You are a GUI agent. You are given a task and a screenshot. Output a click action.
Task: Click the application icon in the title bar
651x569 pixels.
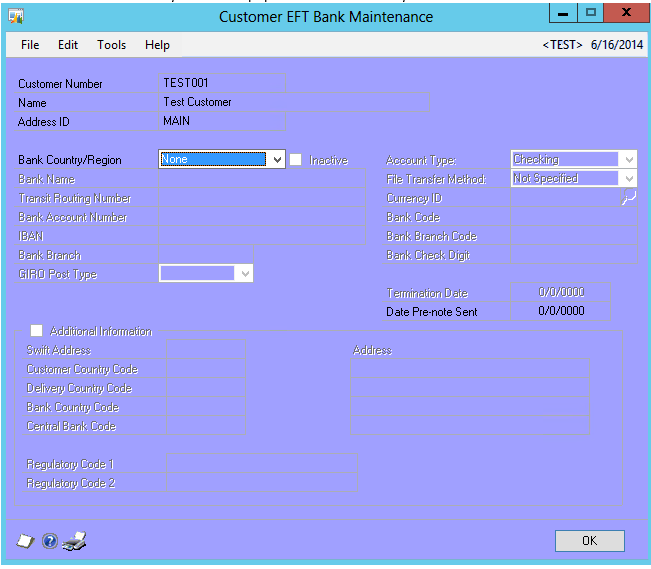(16, 16)
